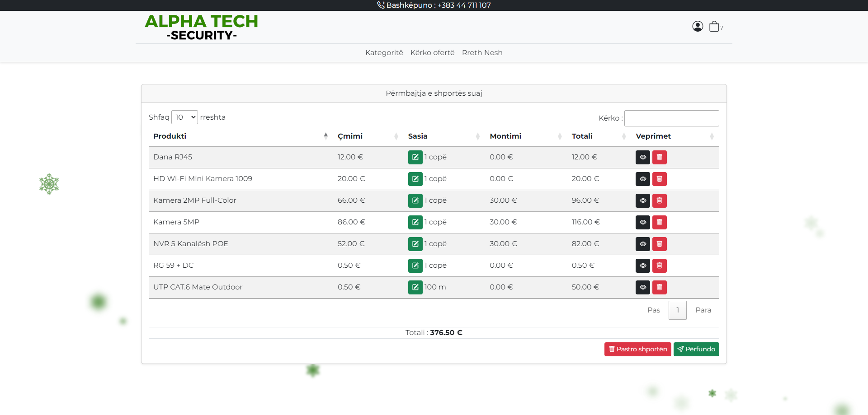The image size is (868, 415).
Task: Delete Kamera 5MP from the cart
Action: (x=659, y=222)
